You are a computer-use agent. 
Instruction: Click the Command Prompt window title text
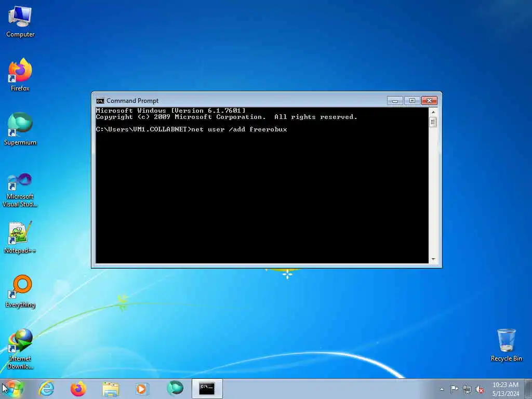coord(132,101)
